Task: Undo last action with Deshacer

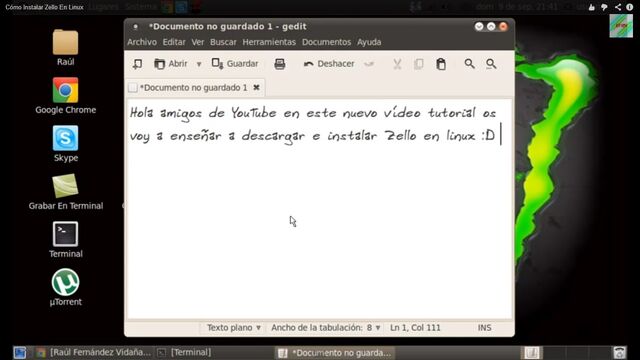Action: click(329, 64)
